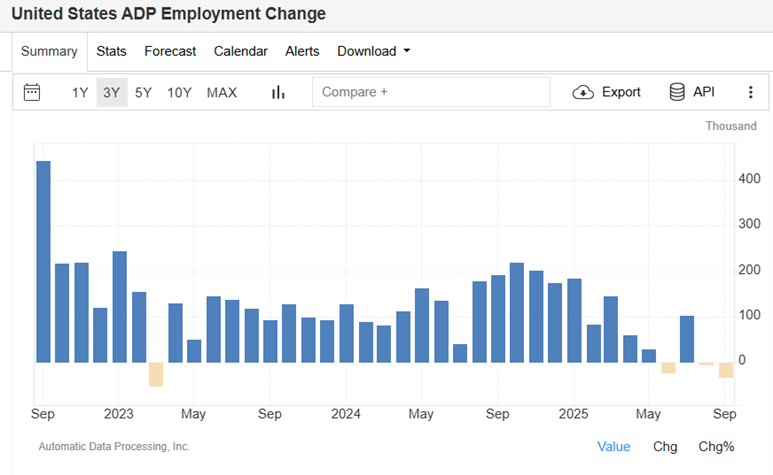Image resolution: width=773 pixels, height=475 pixels.
Task: Open the Stats tab
Action: click(x=111, y=51)
